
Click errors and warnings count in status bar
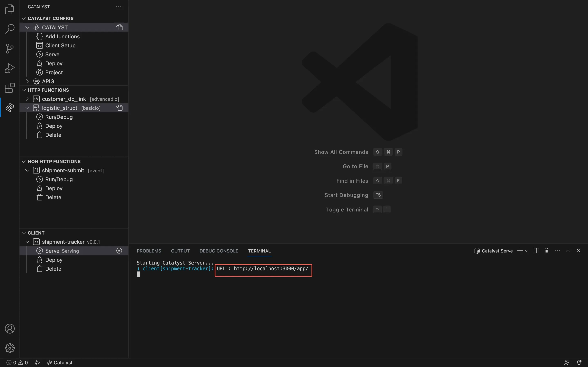17,362
